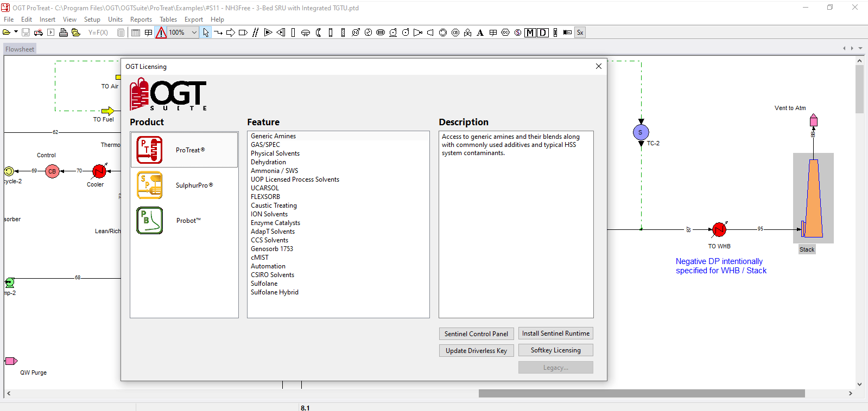Select the SulphurPro product icon
The height and width of the screenshot is (411, 868).
point(149,185)
